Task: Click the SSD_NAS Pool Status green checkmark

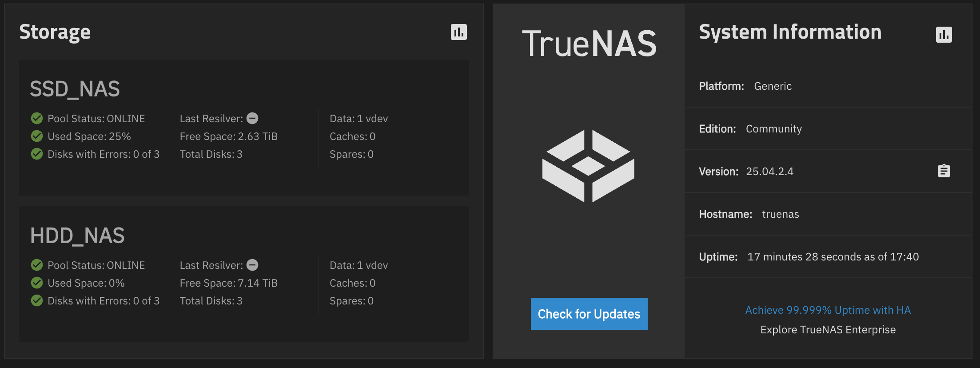Action: 37,119
